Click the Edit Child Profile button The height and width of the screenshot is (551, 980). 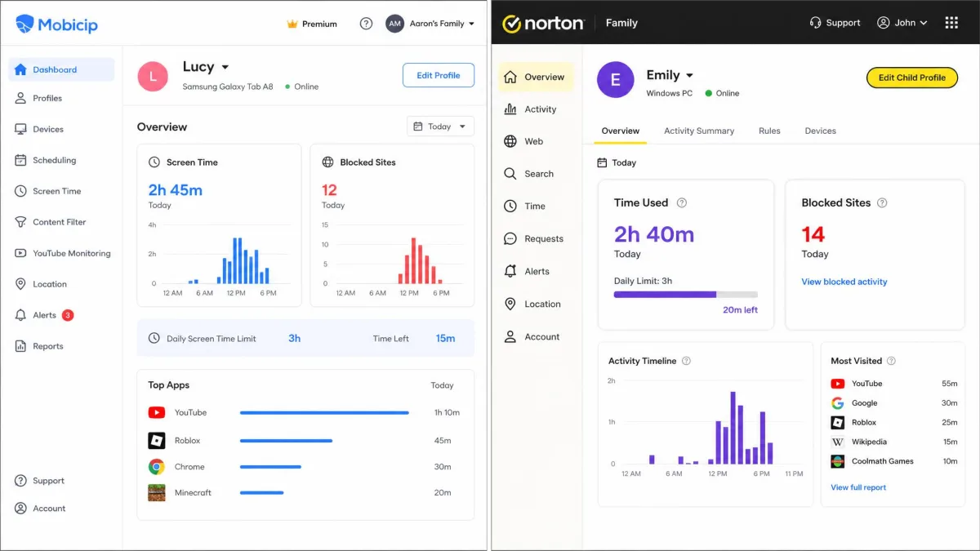[x=911, y=78]
